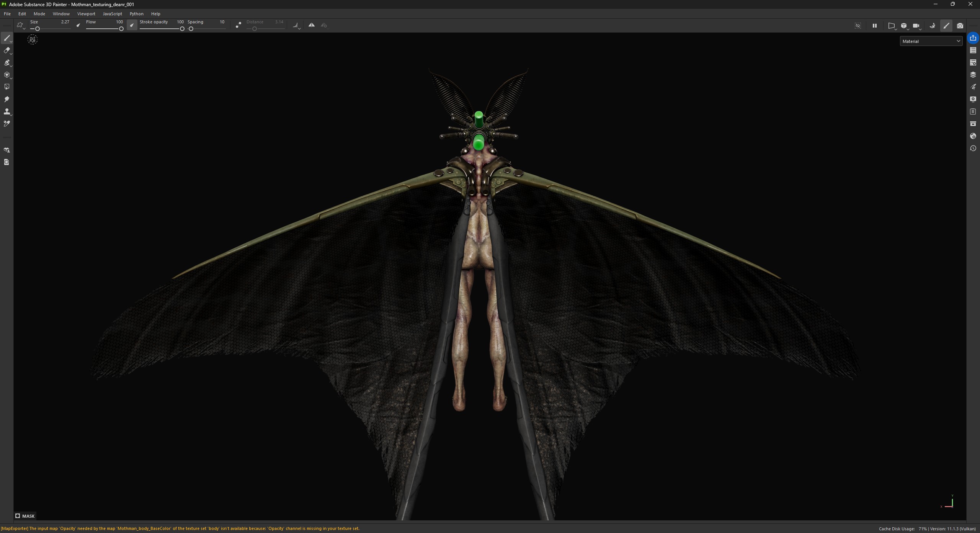Toggle Stroke opacity pen pressure button

pyautogui.click(x=132, y=25)
